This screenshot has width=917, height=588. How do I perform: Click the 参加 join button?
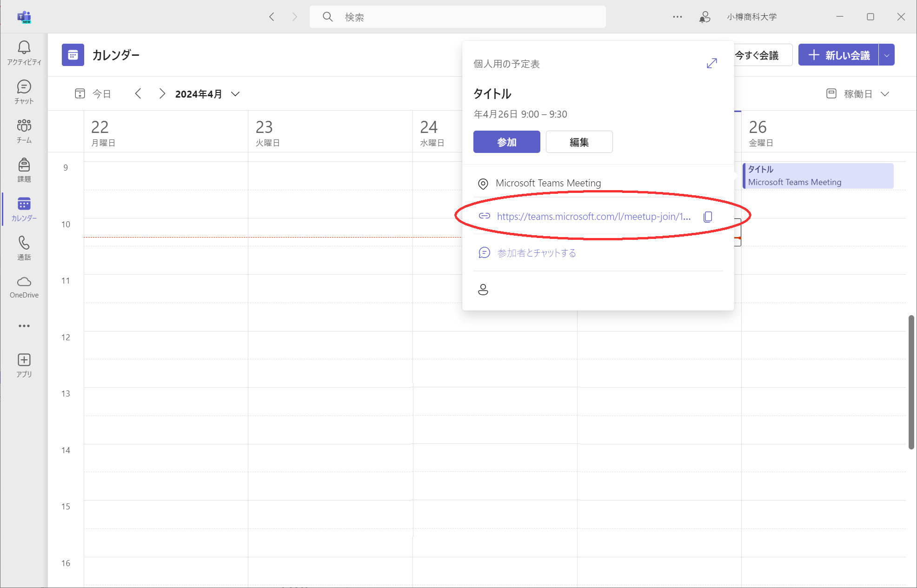tap(506, 142)
